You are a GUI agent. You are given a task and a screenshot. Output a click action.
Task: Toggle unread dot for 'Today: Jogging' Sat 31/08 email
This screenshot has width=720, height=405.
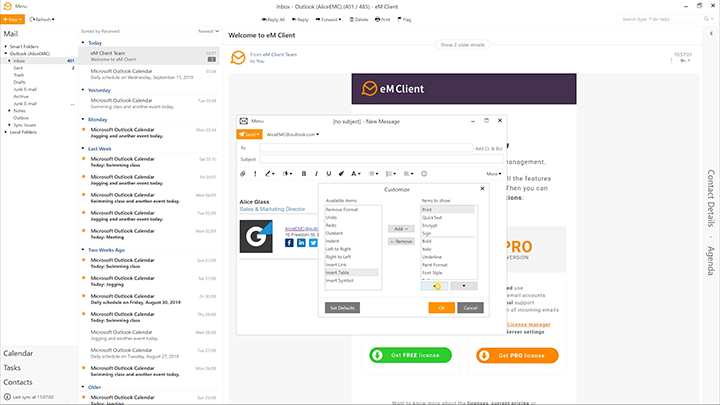click(x=84, y=278)
